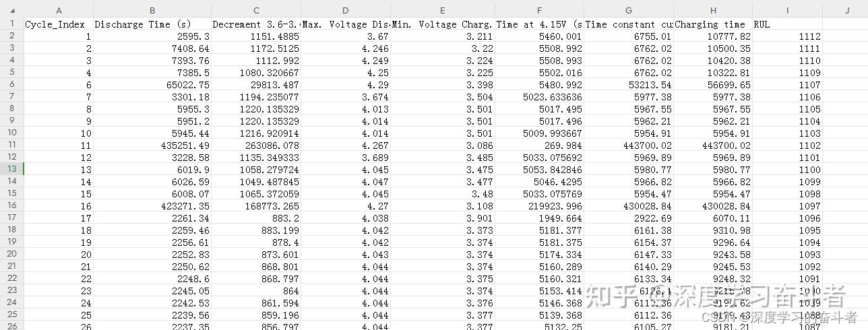Select row 13 header

click(x=11, y=170)
